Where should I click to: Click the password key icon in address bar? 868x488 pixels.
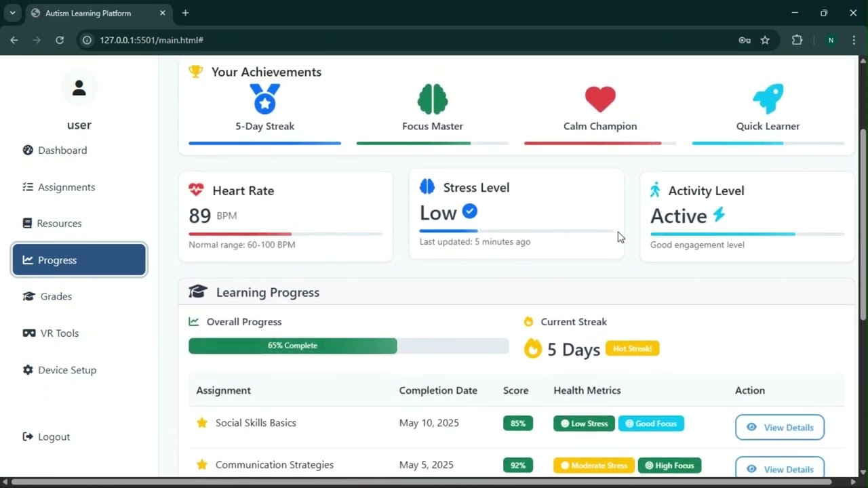[745, 40]
